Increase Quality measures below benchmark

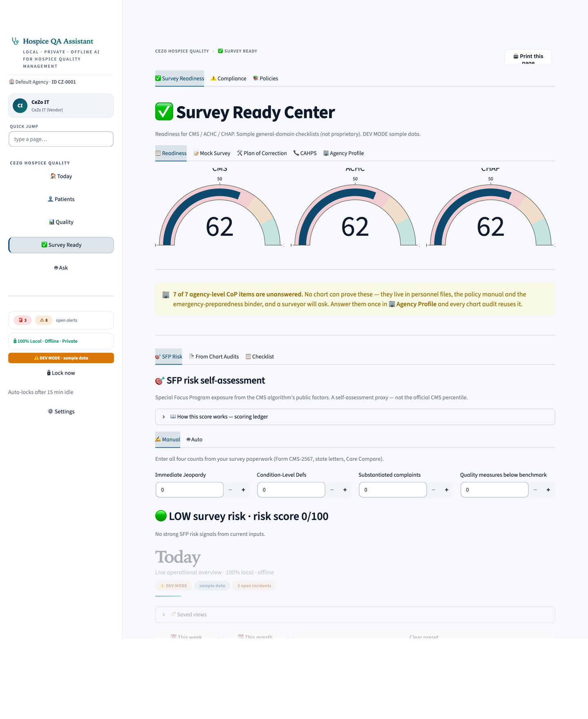click(x=548, y=489)
